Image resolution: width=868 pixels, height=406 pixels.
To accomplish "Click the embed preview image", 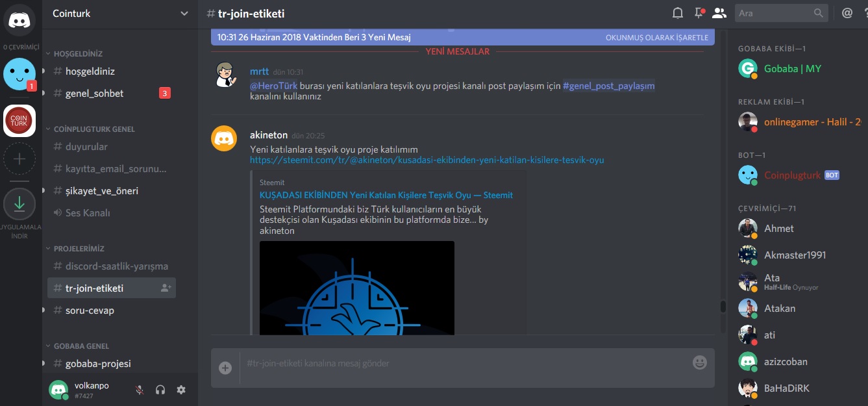I will point(357,288).
